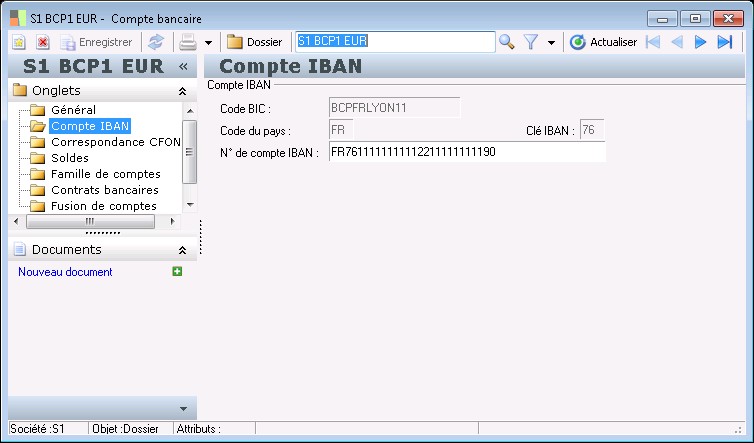Click the tree horizontal scrollbar right arrow
The image size is (754, 443).
pos(172,221)
